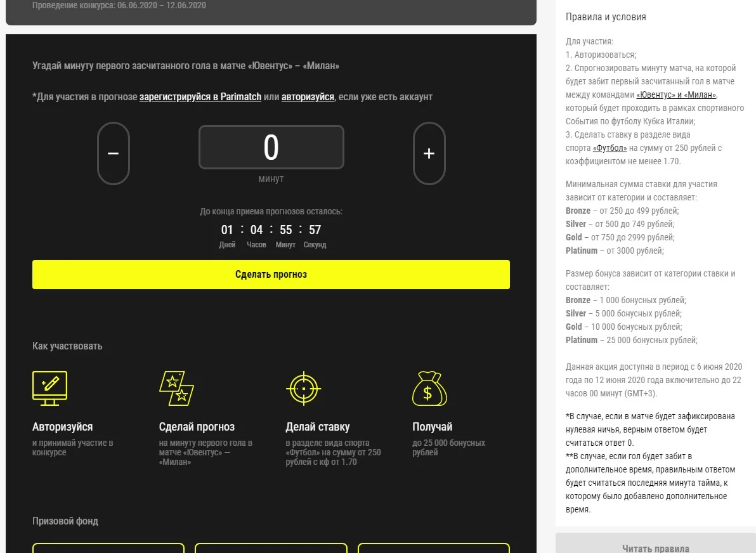
Task: Click the 'Platinum – 25 000 бонусных рублей' line
Action: click(632, 340)
